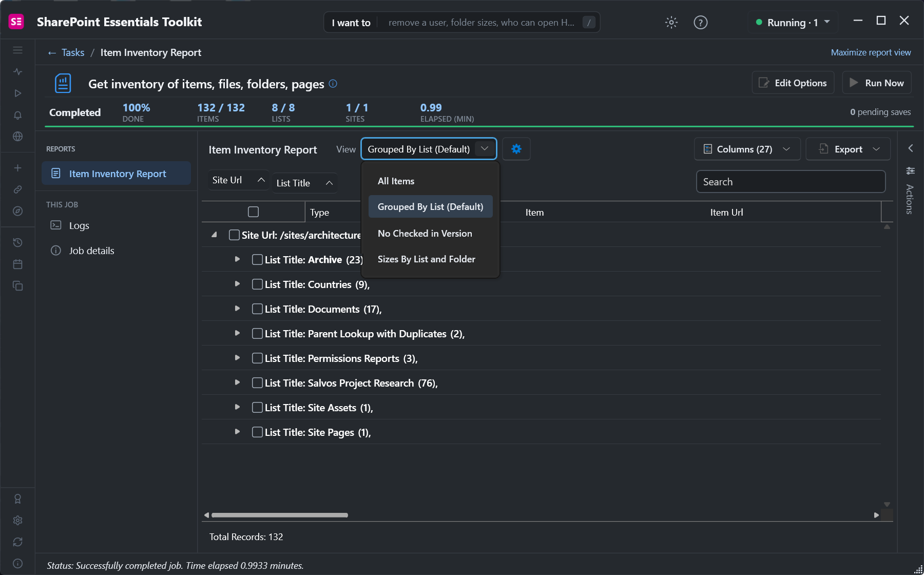Click the I want to command box
Viewport: 924px width, 575px height.
click(x=462, y=23)
